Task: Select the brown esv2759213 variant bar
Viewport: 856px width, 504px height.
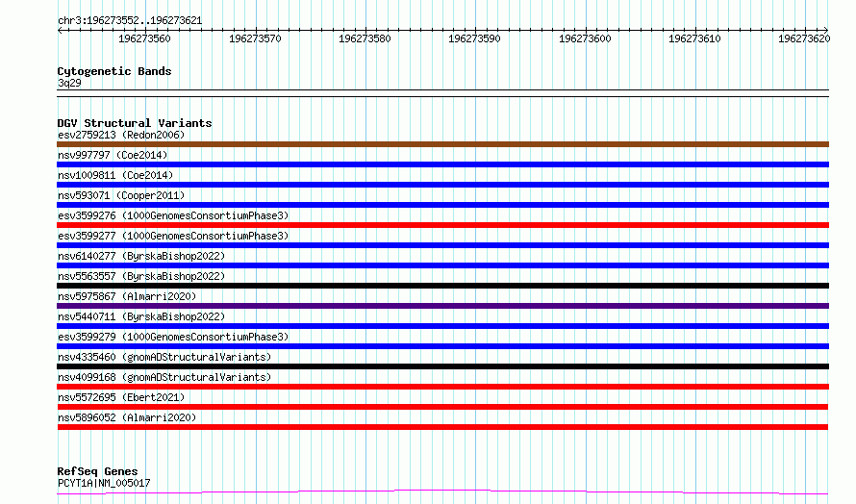Action: [442, 144]
